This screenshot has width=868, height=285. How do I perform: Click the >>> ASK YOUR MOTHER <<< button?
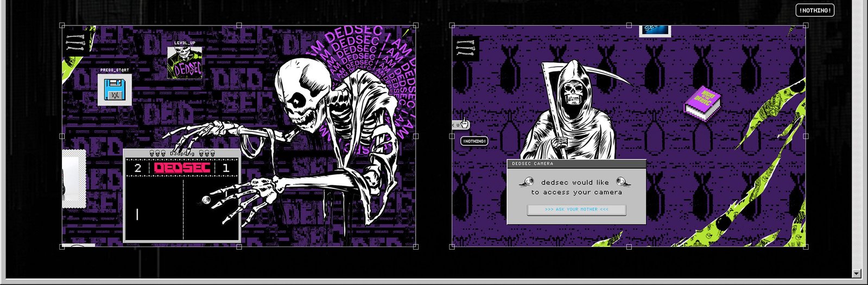click(576, 210)
